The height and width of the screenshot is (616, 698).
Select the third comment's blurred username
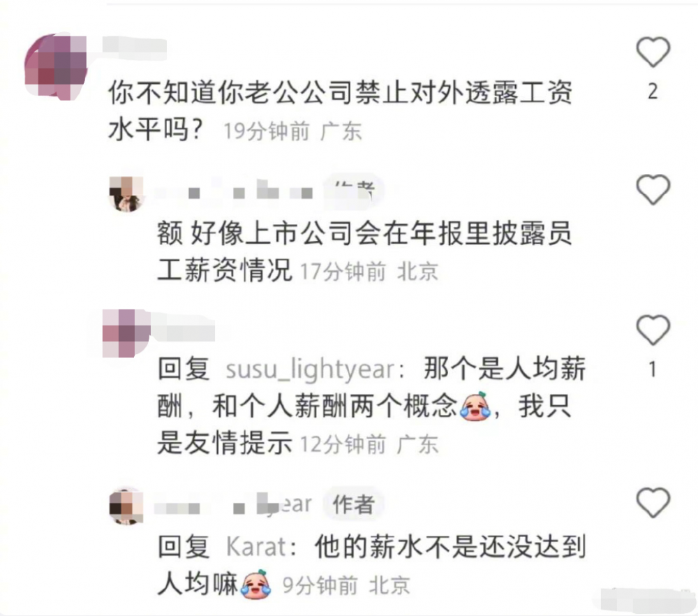tap(184, 329)
